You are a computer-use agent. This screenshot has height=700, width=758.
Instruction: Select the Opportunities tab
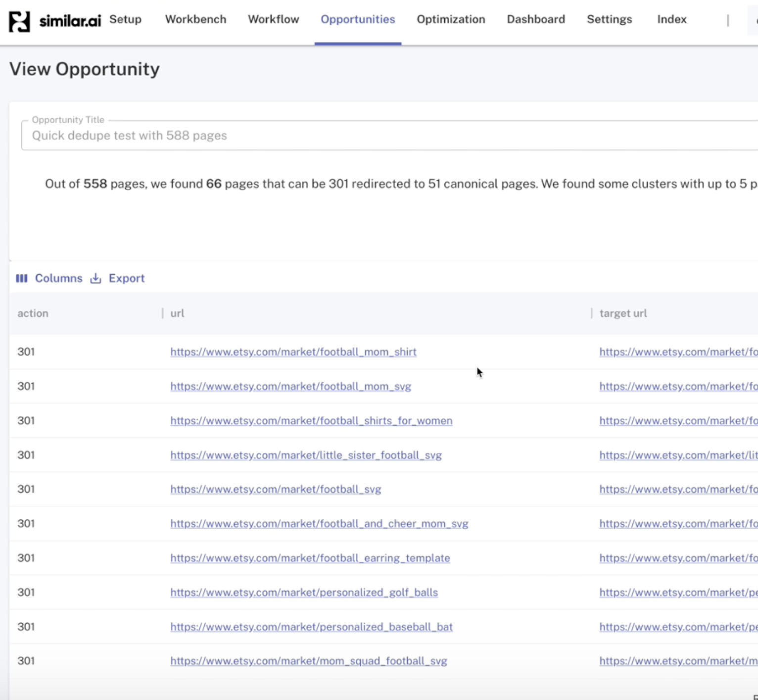358,19
